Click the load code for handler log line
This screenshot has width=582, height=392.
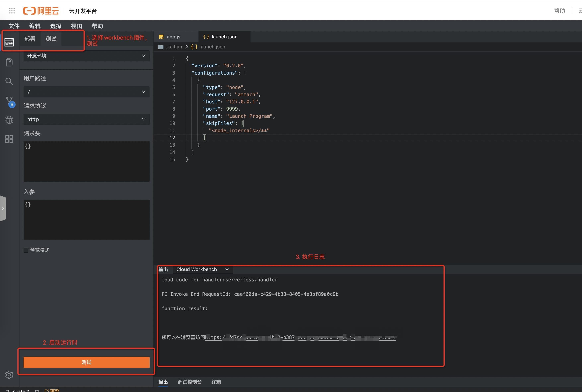(220, 280)
